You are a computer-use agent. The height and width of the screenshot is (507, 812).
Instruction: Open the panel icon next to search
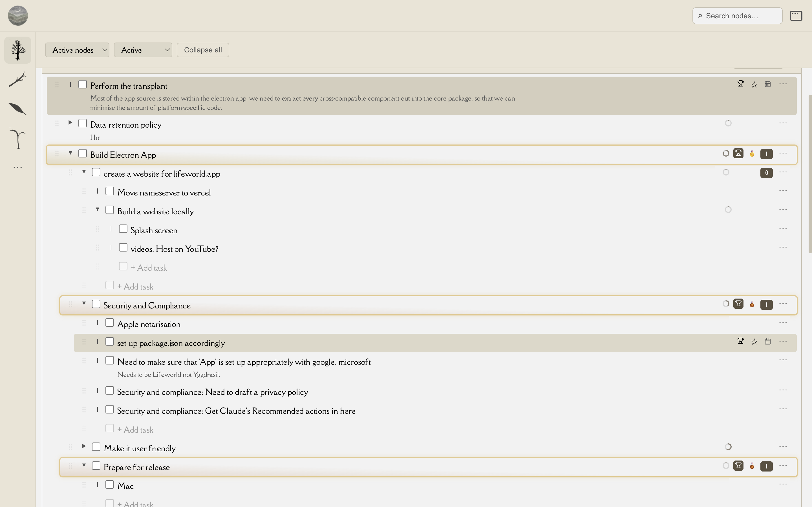coord(796,16)
